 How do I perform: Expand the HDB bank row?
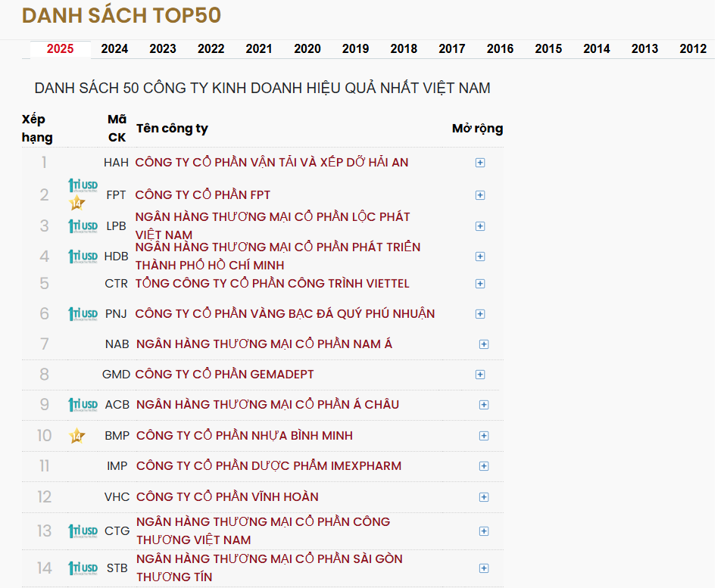[480, 257]
